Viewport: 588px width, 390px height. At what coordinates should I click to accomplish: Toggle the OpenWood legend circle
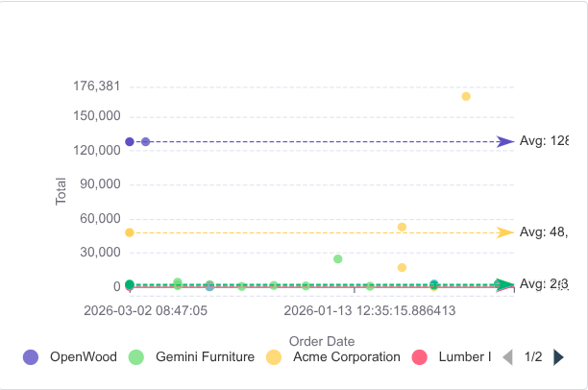(31, 357)
